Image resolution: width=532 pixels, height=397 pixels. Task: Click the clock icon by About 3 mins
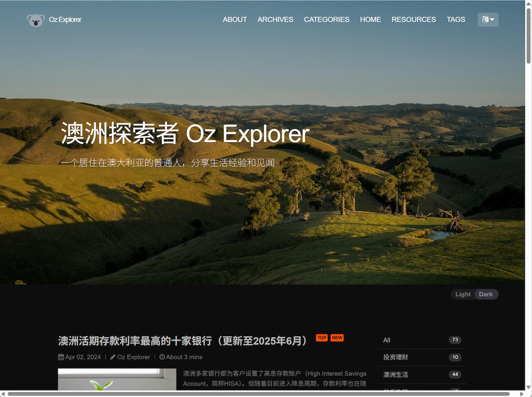(162, 357)
